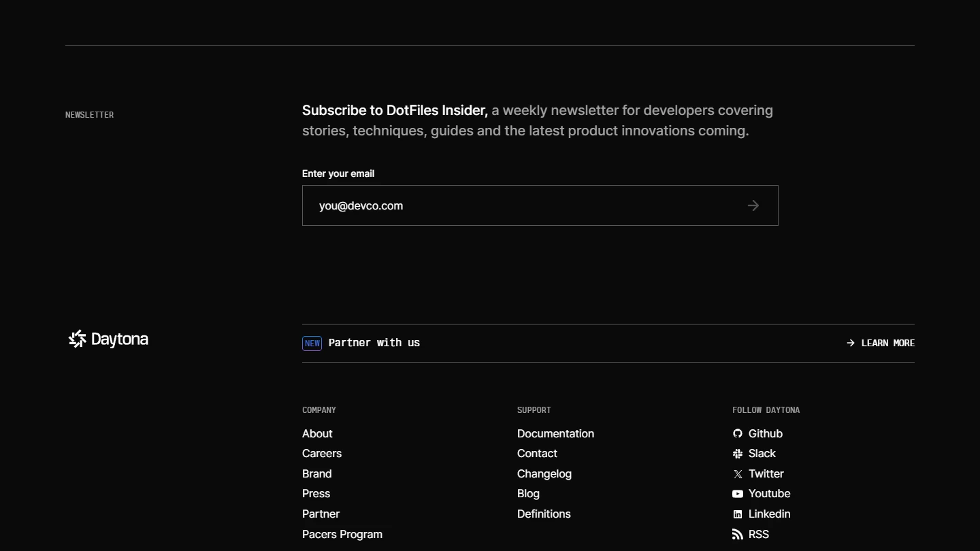
Task: Go to the Careers page
Action: (322, 454)
